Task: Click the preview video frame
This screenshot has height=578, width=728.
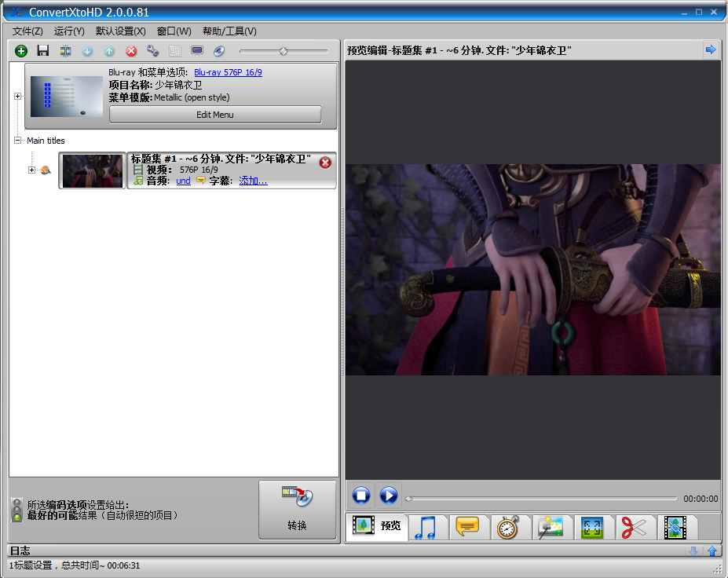Action: point(533,269)
